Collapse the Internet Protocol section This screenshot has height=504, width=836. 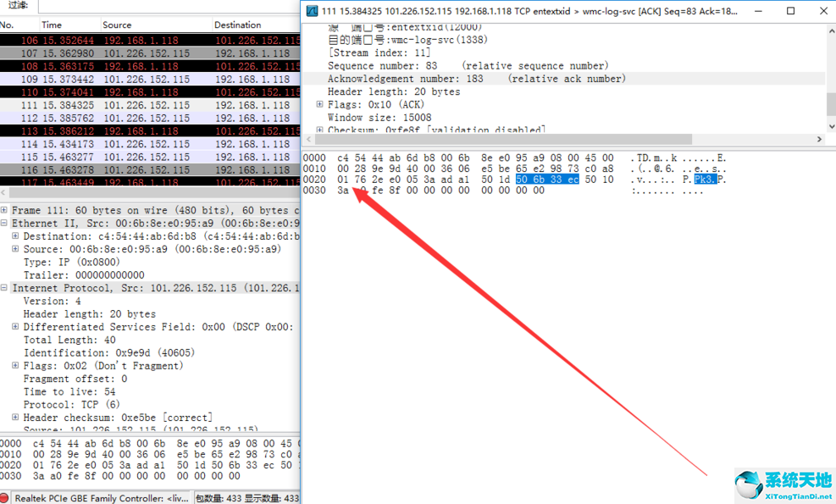click(x=6, y=287)
